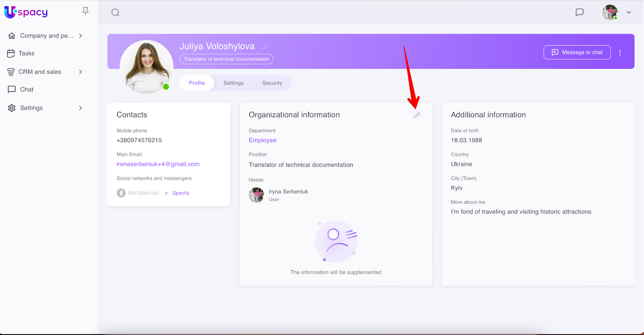Switch to the profile Settings tab
The image size is (644, 335).
233,83
